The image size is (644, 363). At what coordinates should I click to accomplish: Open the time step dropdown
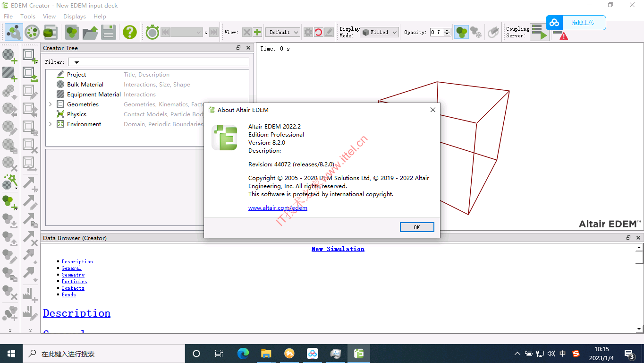(186, 32)
